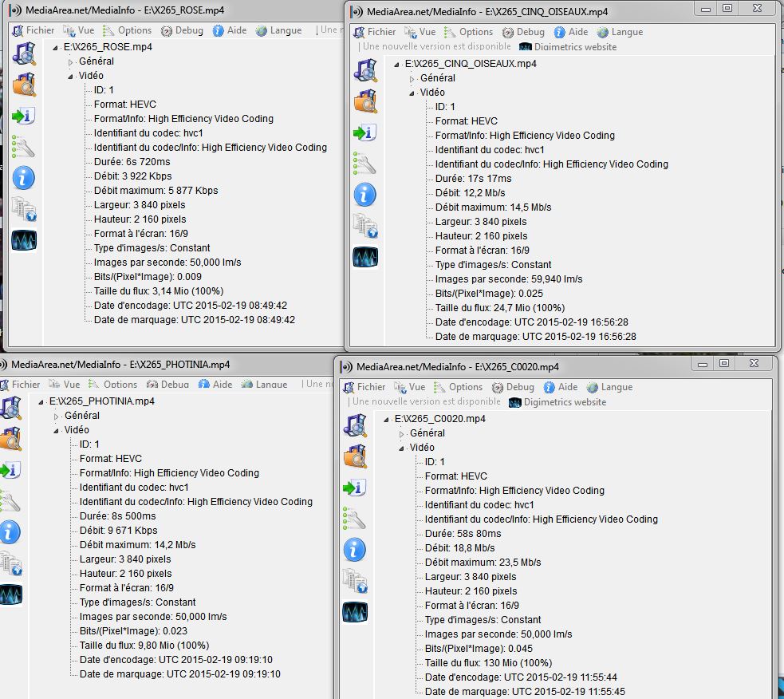
Task: Open folder icon in X265_C0020 window sidebar
Action: click(355, 456)
